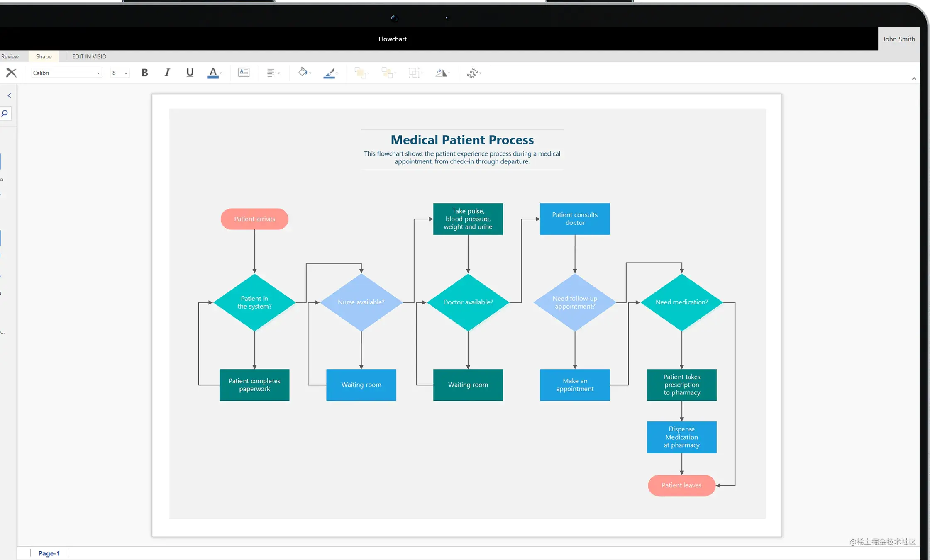Open the Line color dropdown arrow

(337, 73)
